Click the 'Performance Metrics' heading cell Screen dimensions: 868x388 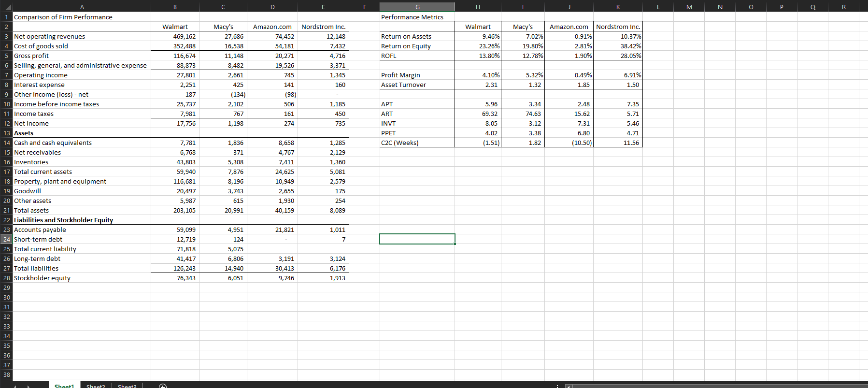(417, 17)
